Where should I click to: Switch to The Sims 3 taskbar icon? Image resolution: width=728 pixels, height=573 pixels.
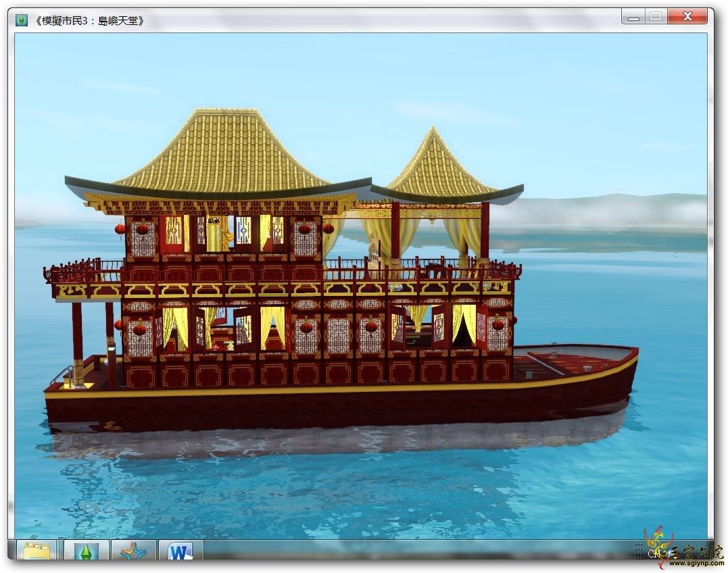[87, 551]
